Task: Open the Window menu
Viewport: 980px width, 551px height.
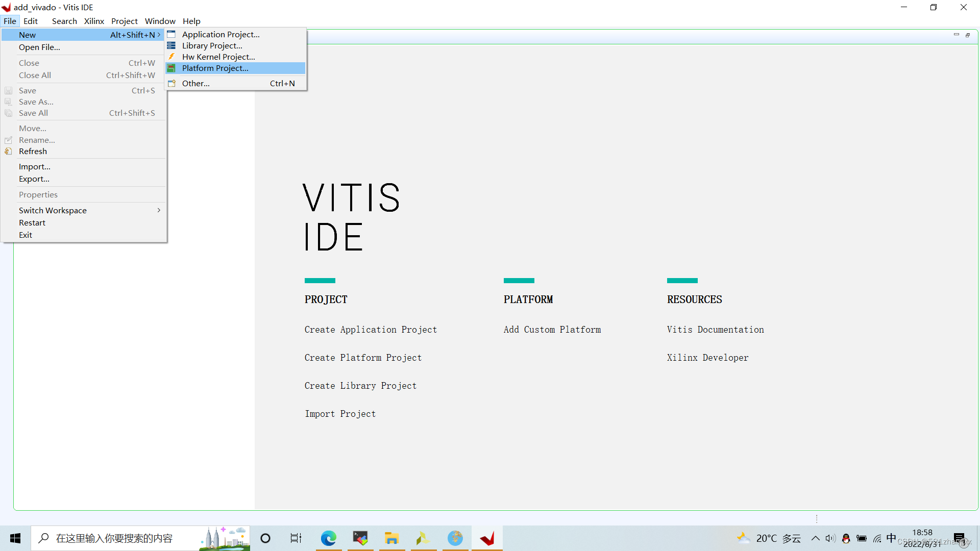Action: (160, 21)
